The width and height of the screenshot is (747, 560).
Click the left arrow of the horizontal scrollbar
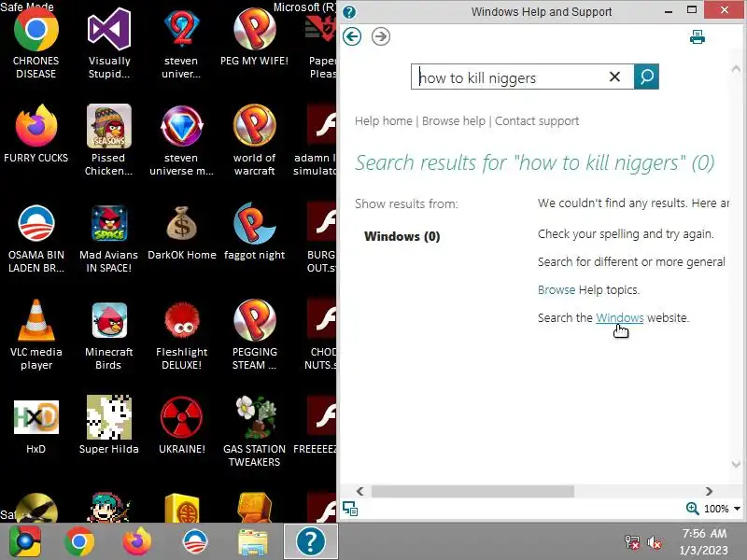coord(360,491)
